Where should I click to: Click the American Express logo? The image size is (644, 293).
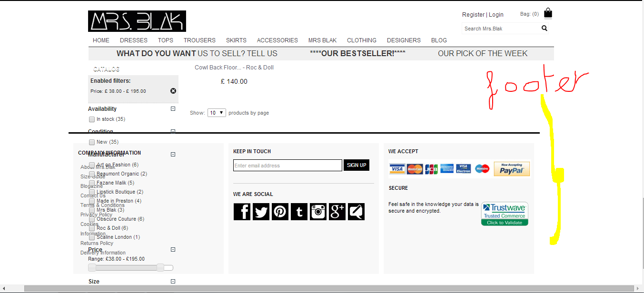click(447, 168)
